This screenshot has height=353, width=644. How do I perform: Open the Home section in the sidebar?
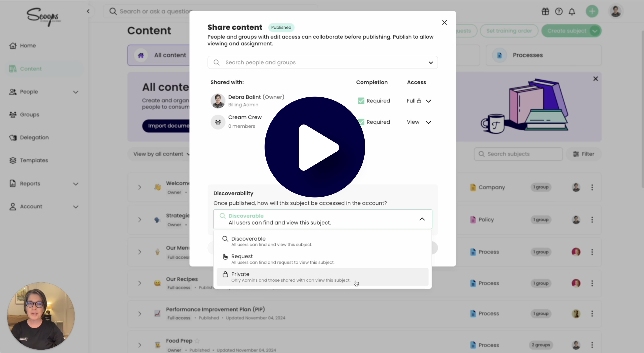pos(28,45)
